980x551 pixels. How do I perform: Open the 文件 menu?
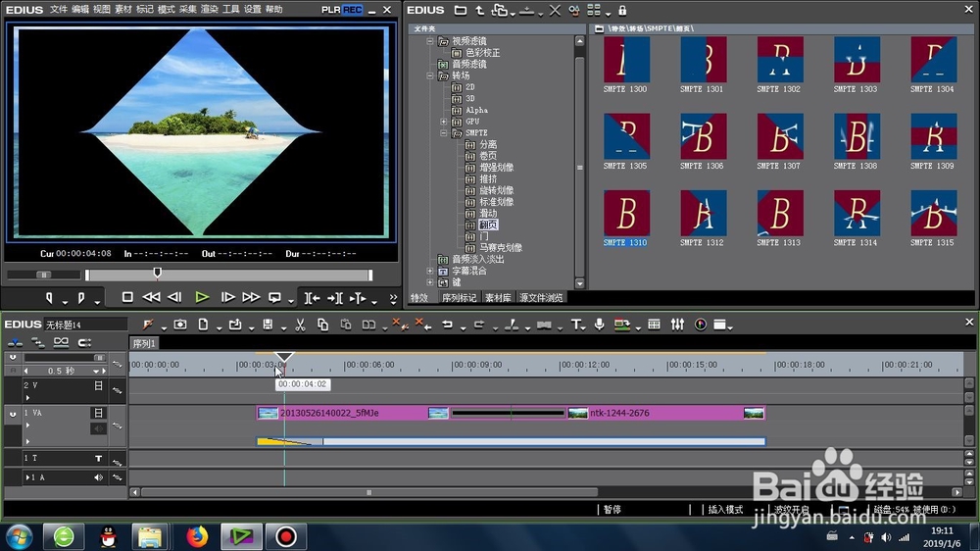pos(59,10)
